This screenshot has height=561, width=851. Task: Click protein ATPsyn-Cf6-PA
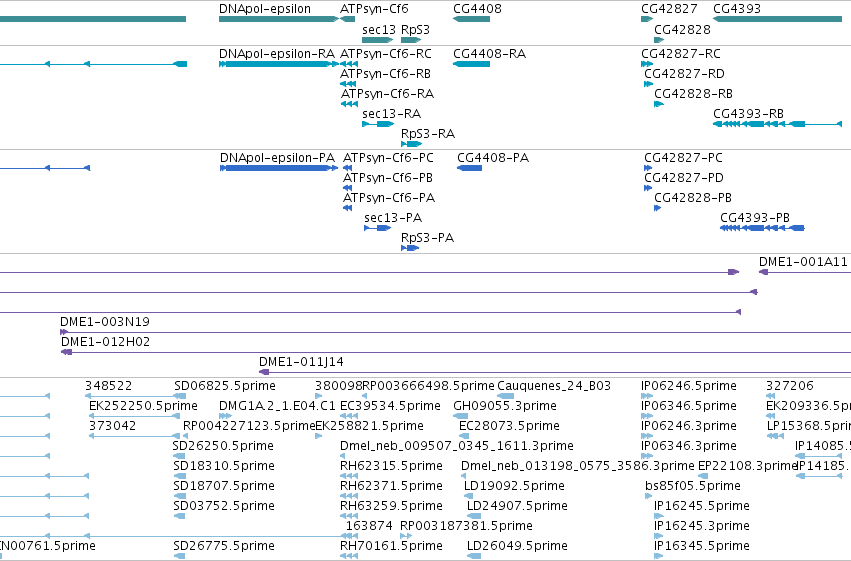click(389, 199)
